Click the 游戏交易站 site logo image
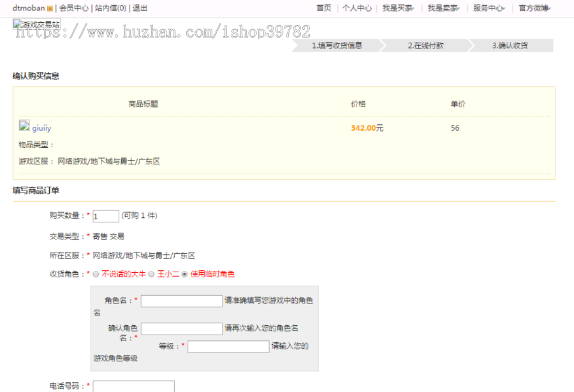This screenshot has height=392, width=574. [36, 24]
